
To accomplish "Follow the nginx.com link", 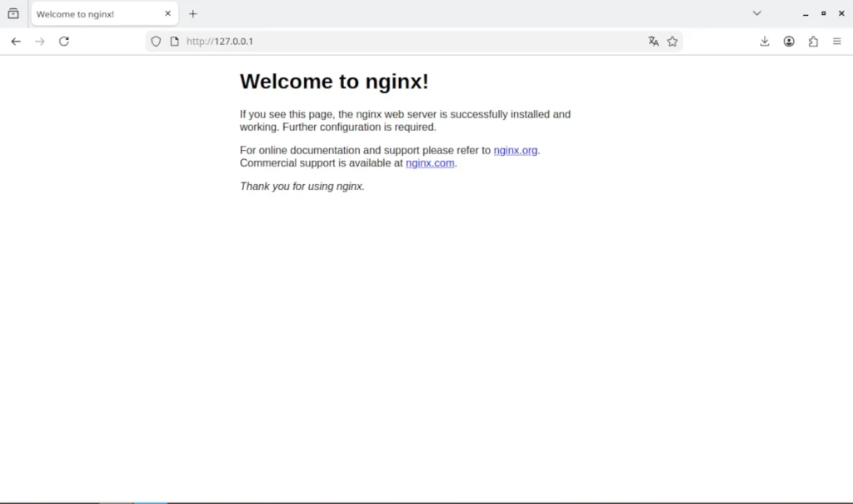I will (430, 163).
